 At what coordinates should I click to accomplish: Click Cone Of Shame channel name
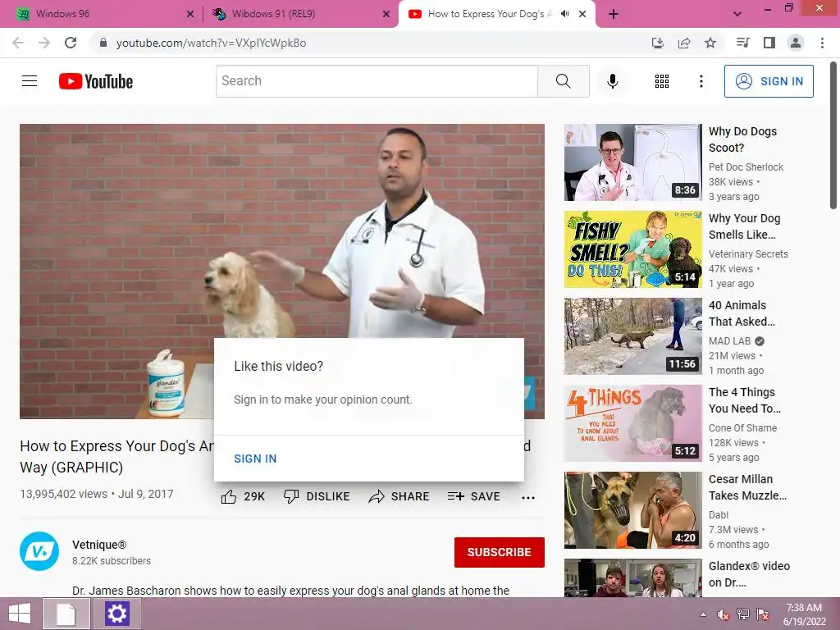(742, 428)
